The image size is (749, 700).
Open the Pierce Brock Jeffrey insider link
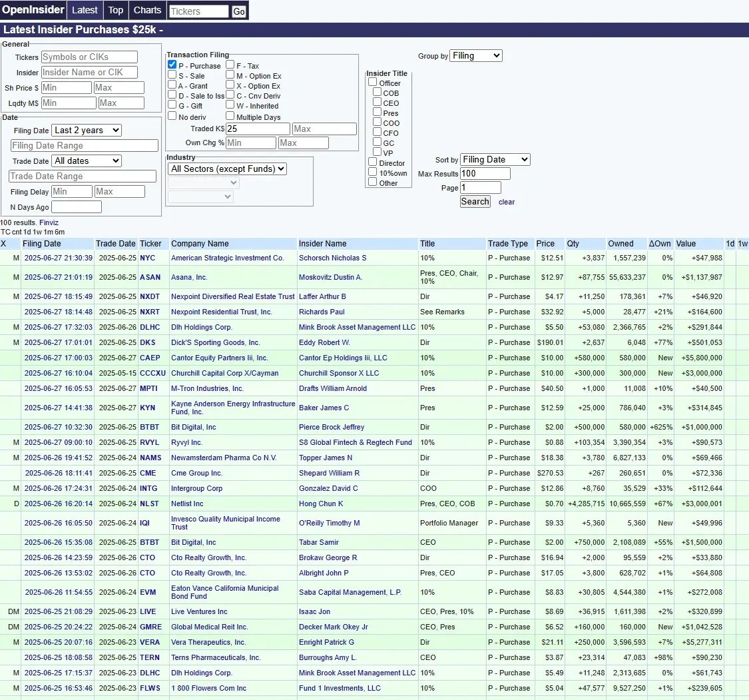point(332,427)
